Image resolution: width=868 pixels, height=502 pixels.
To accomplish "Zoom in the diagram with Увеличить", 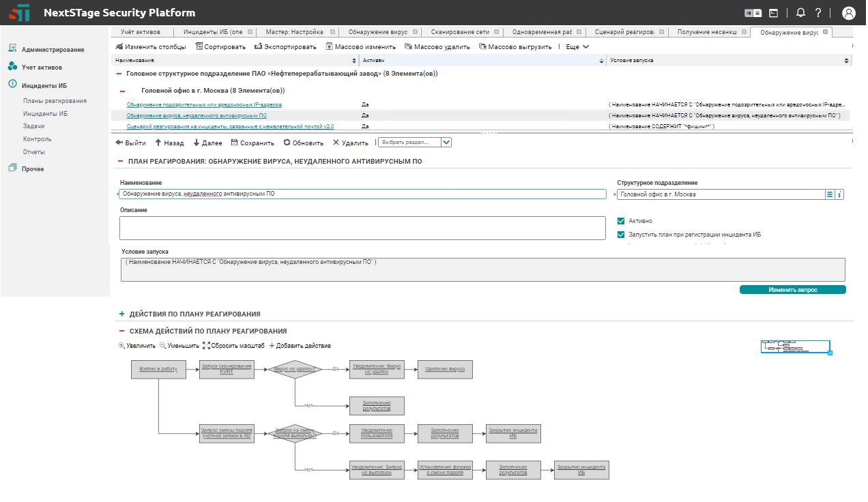I will click(122, 346).
